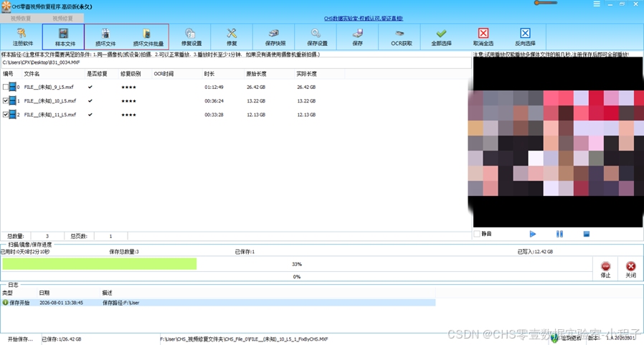
Task: Sort by 时长 column header
Action: pyautogui.click(x=209, y=74)
